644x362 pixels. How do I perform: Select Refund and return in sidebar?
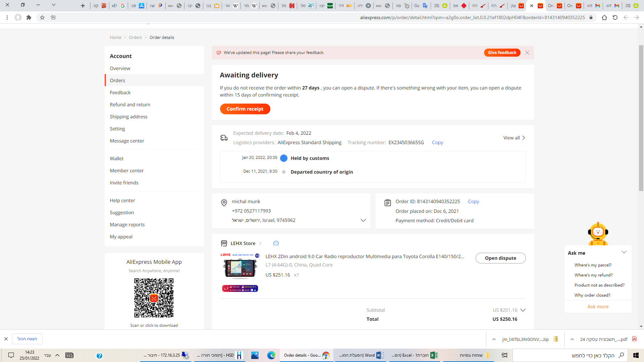coord(130,105)
